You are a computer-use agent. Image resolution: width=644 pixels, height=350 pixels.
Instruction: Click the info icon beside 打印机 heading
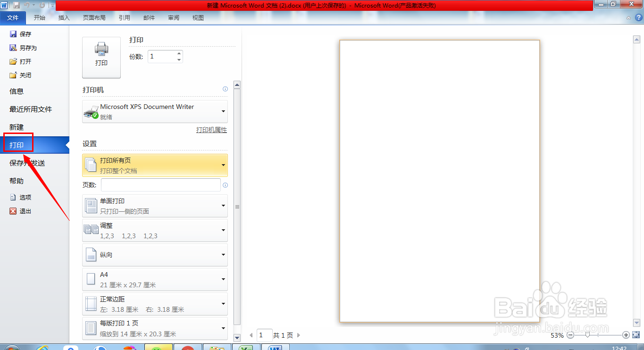[225, 89]
